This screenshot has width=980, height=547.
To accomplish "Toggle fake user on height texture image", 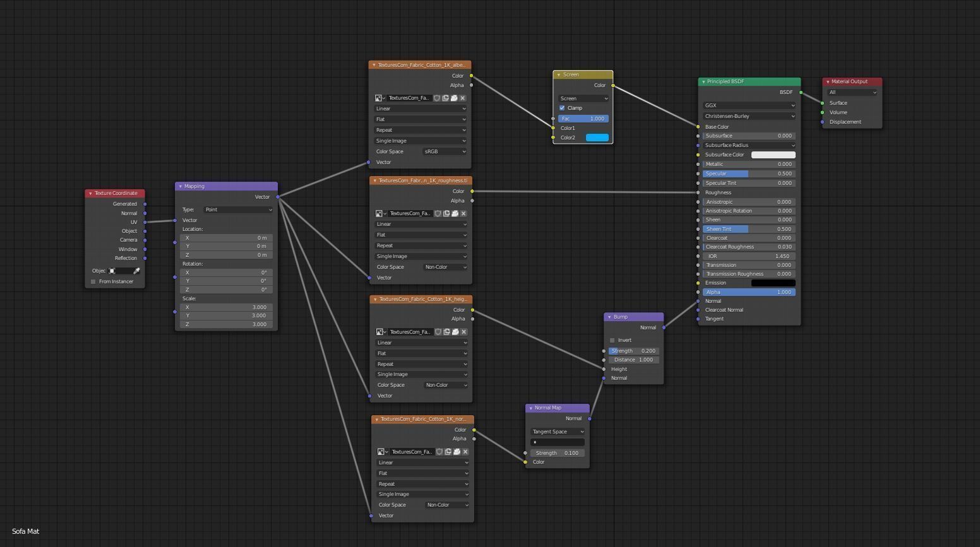I will 438,332.
